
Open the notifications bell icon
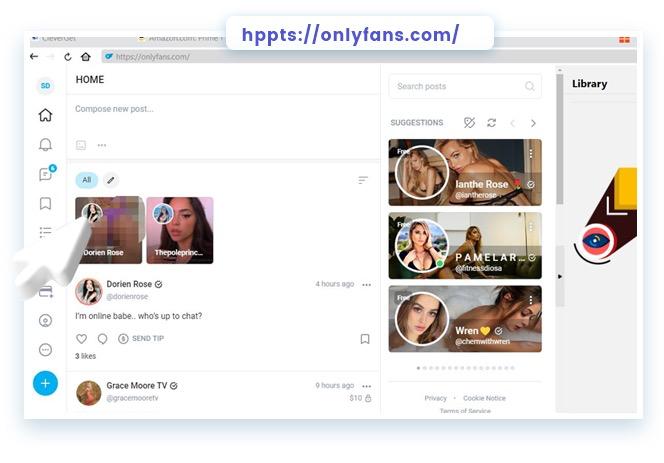(x=45, y=145)
